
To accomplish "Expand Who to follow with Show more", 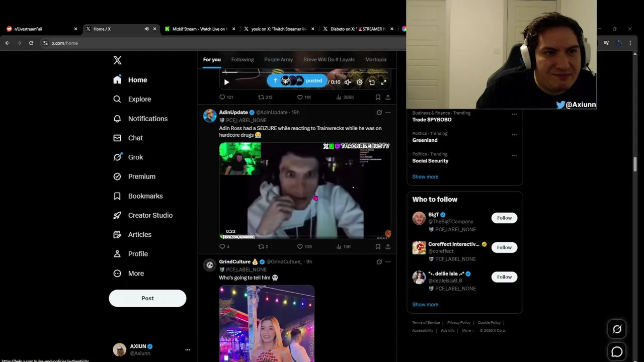I will [425, 305].
